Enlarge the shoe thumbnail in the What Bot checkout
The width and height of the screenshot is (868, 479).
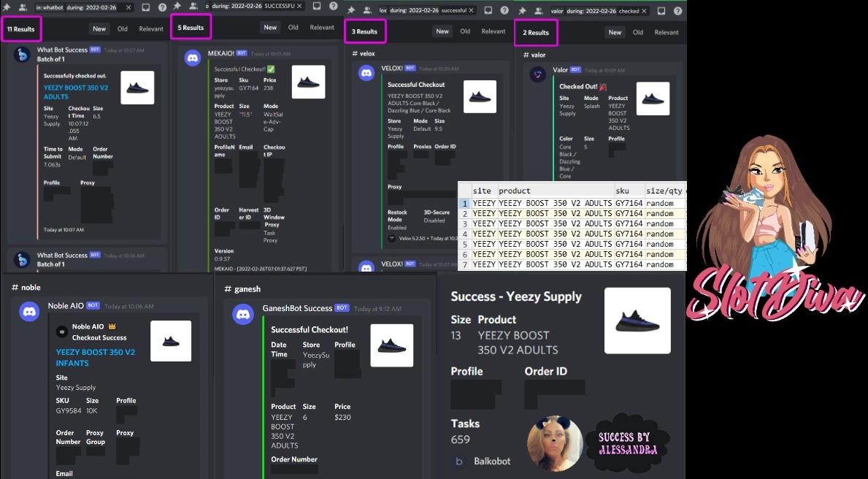137,88
